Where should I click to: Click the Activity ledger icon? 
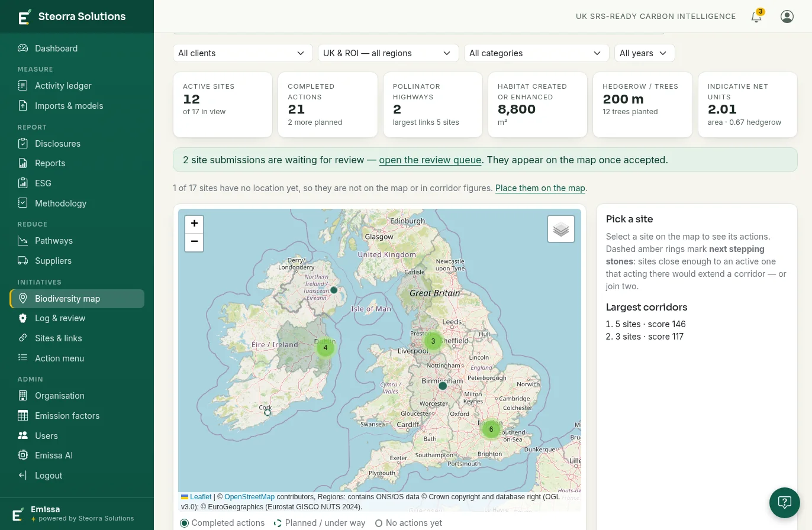[23, 86]
